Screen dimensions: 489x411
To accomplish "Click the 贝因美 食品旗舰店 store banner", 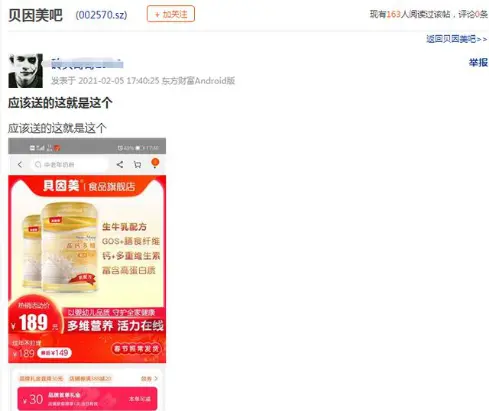I will coord(89,186).
